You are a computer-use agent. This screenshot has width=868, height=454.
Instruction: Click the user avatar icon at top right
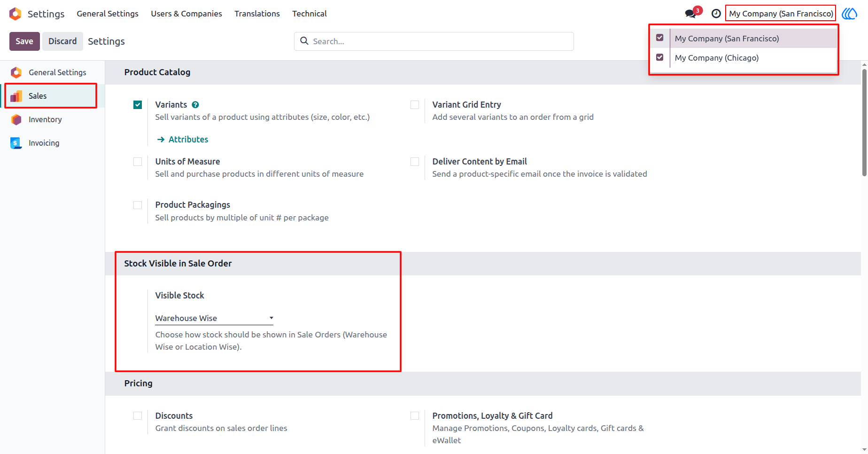pos(849,14)
